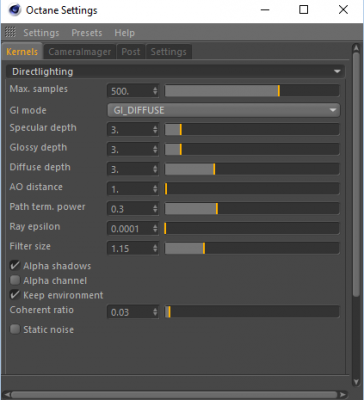Adjust the AO distance slider
364x400 pixels.
pyautogui.click(x=252, y=189)
